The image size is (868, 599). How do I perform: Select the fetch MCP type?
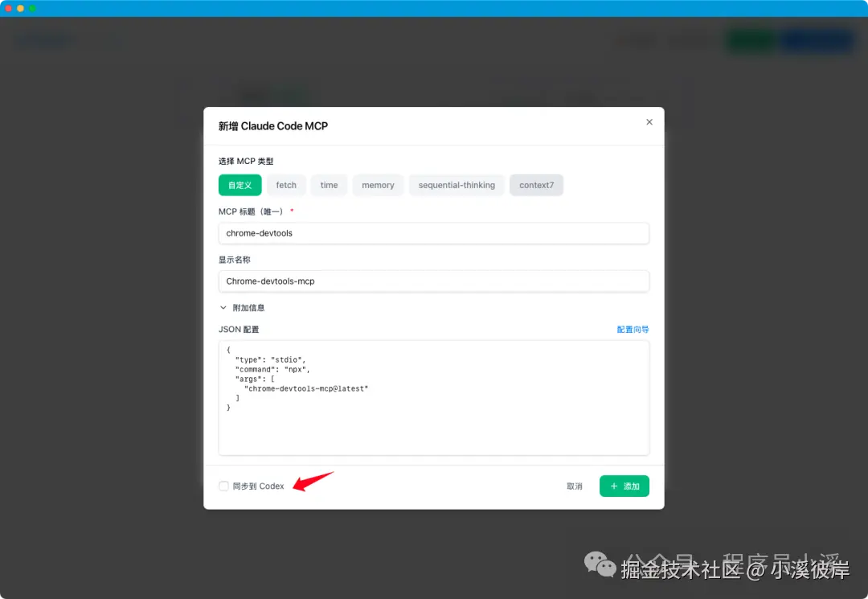coord(286,185)
